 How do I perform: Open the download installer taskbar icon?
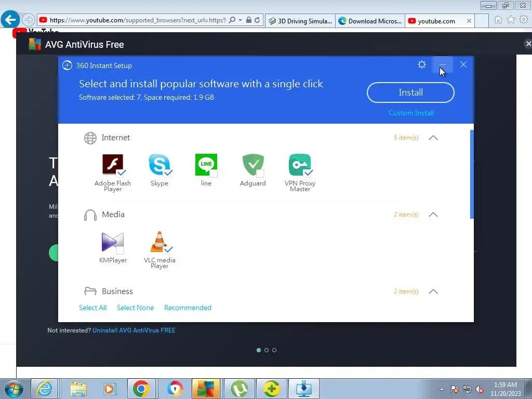[303, 389]
